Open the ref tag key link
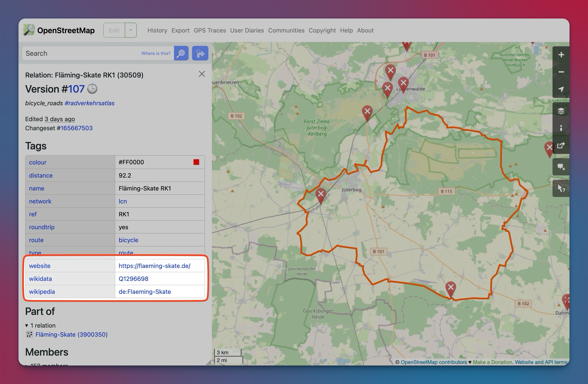588x384 pixels. pos(33,214)
